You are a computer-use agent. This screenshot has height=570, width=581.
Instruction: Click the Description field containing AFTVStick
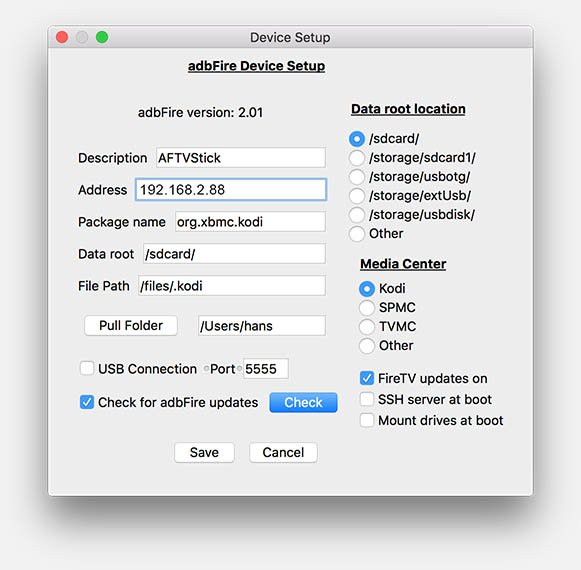coord(241,158)
